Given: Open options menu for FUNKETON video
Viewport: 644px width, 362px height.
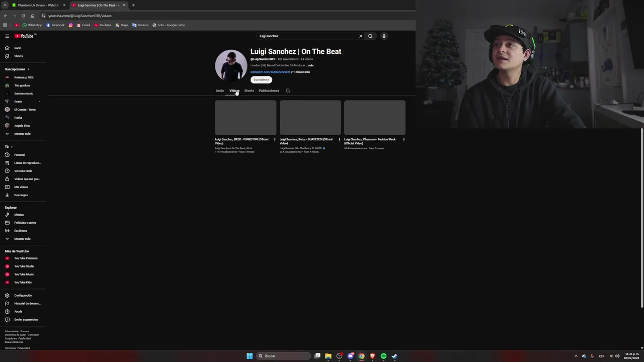Looking at the screenshot, I should click(x=275, y=140).
